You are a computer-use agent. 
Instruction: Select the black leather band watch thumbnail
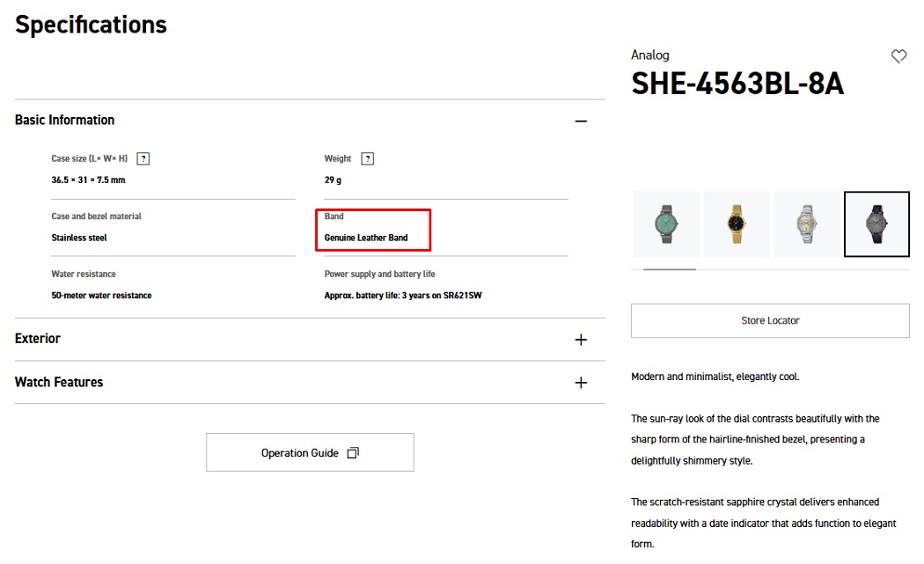coord(876,224)
